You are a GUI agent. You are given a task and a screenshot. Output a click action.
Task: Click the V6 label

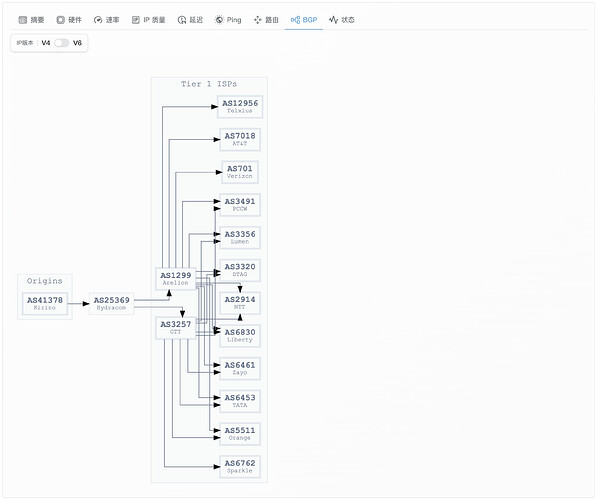tap(77, 43)
